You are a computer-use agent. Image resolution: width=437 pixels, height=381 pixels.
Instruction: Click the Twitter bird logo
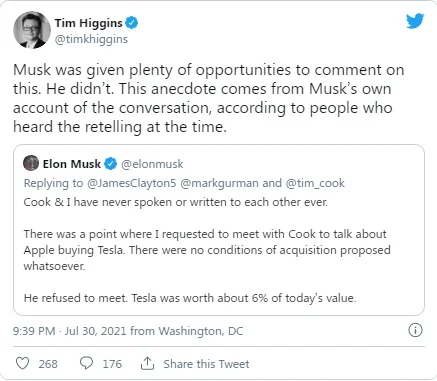click(415, 21)
